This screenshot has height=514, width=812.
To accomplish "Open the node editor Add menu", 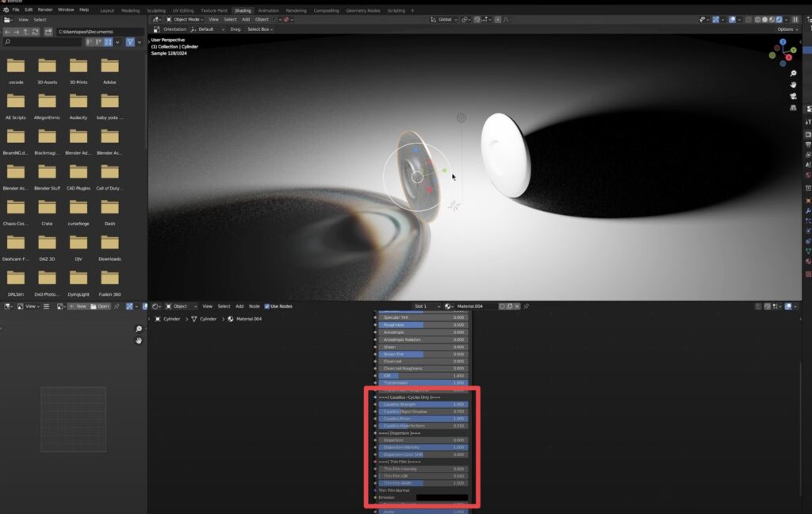I will coord(239,306).
